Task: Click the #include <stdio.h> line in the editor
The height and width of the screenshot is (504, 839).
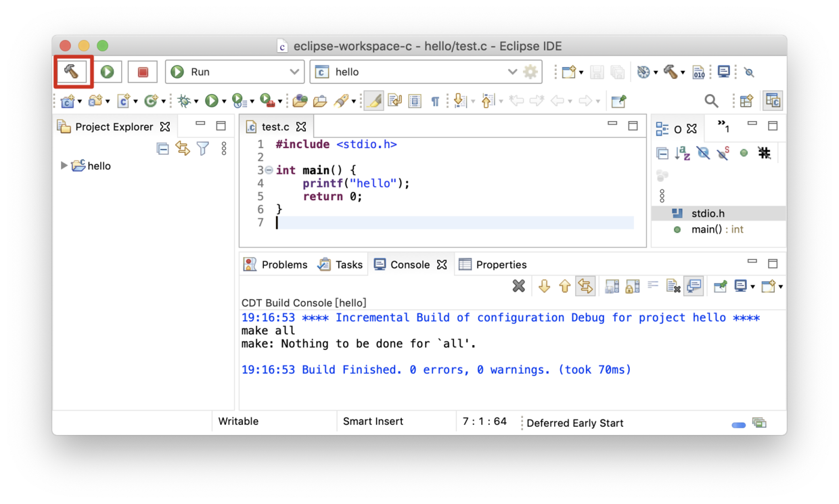Action: [336, 144]
